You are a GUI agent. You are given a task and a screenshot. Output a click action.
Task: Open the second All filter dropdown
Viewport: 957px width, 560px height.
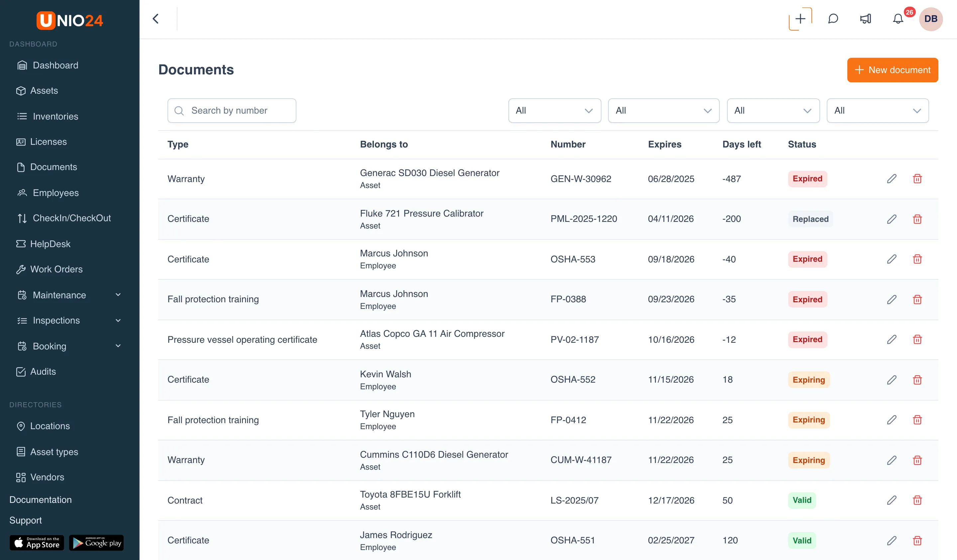(664, 111)
